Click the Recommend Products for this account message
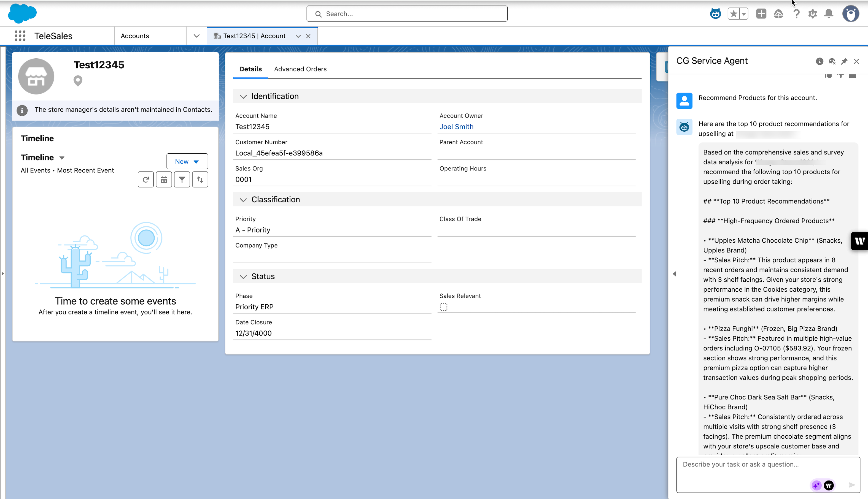Image resolution: width=868 pixels, height=499 pixels. coord(758,98)
